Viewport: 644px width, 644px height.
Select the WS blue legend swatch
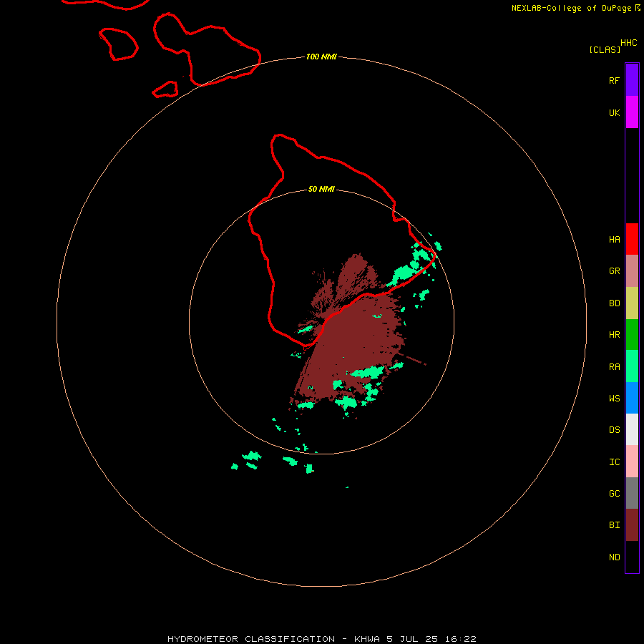tap(632, 398)
